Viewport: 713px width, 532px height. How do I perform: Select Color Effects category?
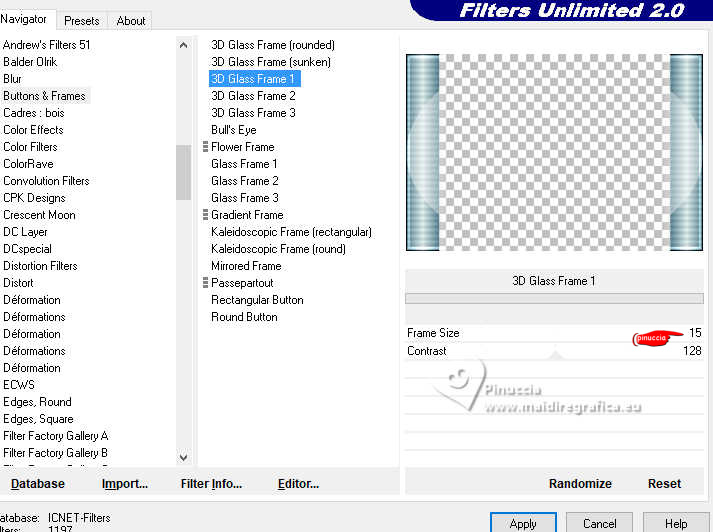click(x=33, y=130)
